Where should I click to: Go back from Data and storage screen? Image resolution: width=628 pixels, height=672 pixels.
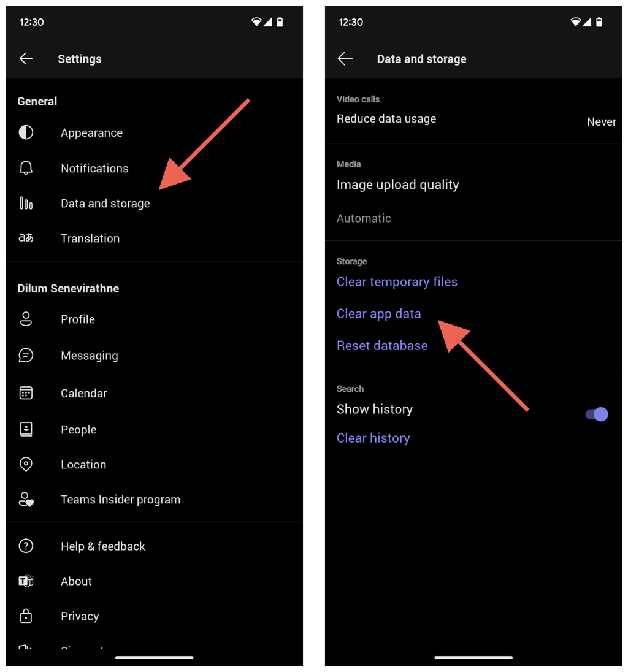point(345,59)
